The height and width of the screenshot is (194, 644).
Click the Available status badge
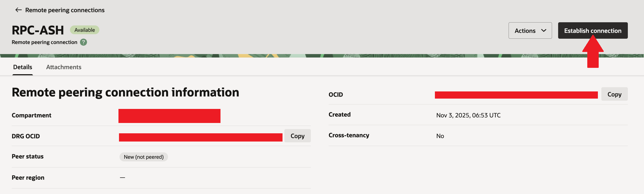[85, 30]
